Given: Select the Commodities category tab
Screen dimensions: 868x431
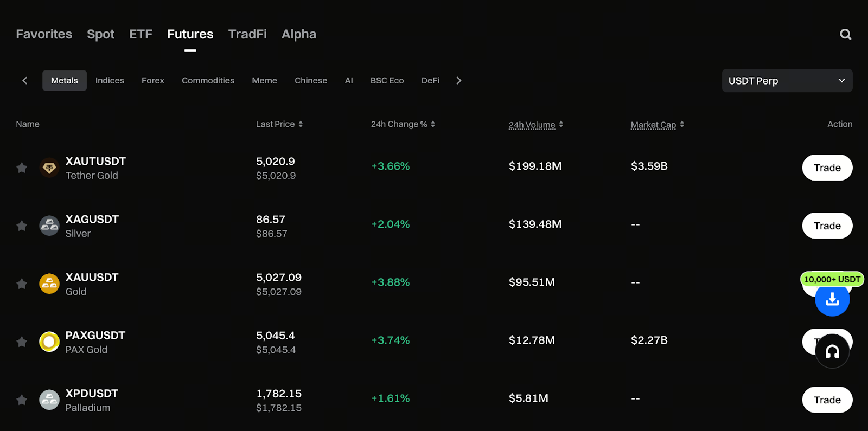Looking at the screenshot, I should pos(208,81).
